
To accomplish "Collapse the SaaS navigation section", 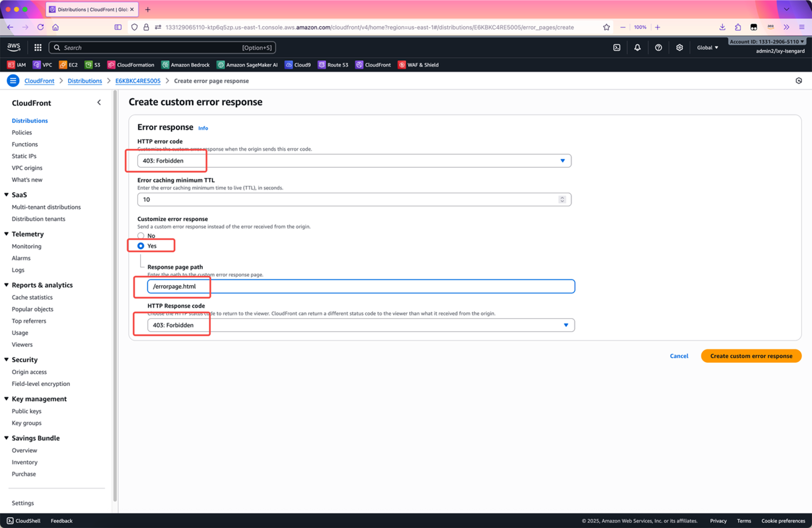I will click(7, 194).
